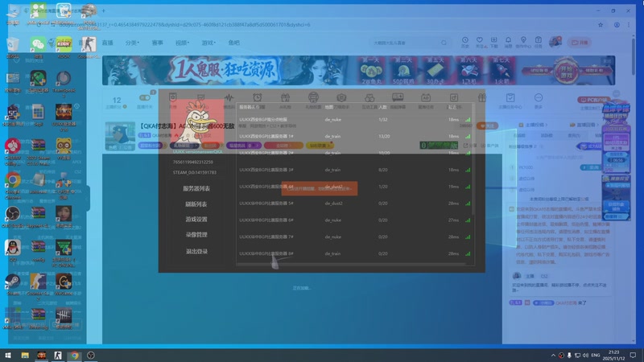Click the UUKK server list horizontal scrollbar
Image resolution: width=644 pixels, height=362 pixels.
(x=352, y=265)
